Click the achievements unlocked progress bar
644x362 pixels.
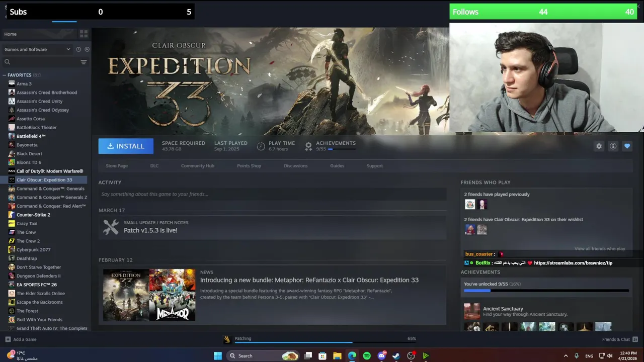point(546,291)
